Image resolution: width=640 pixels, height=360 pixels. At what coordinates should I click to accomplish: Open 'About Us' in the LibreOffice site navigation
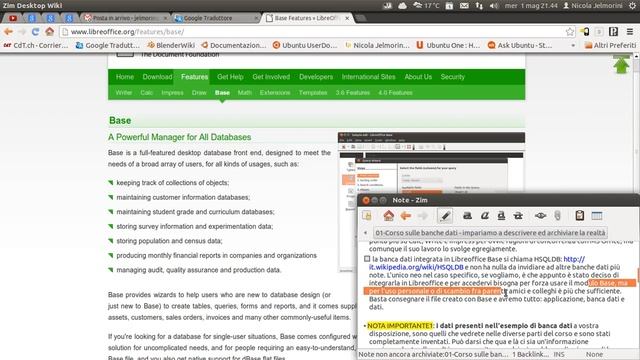pyautogui.click(x=418, y=77)
